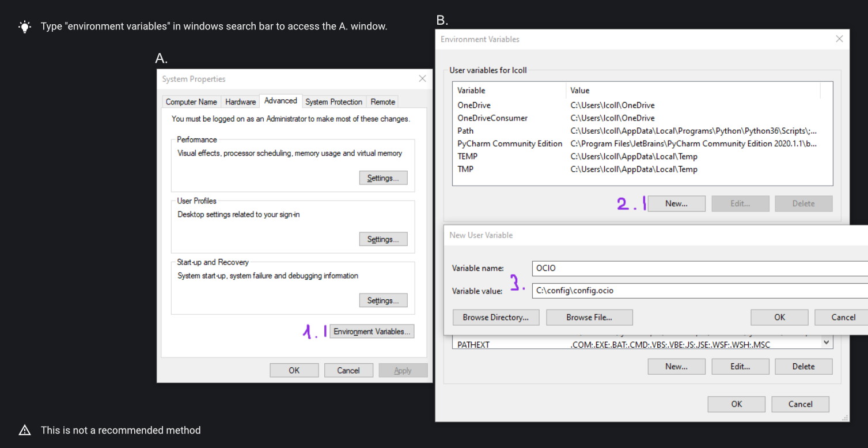868x448 pixels.
Task: Click the greyed Apply button
Action: (x=403, y=370)
